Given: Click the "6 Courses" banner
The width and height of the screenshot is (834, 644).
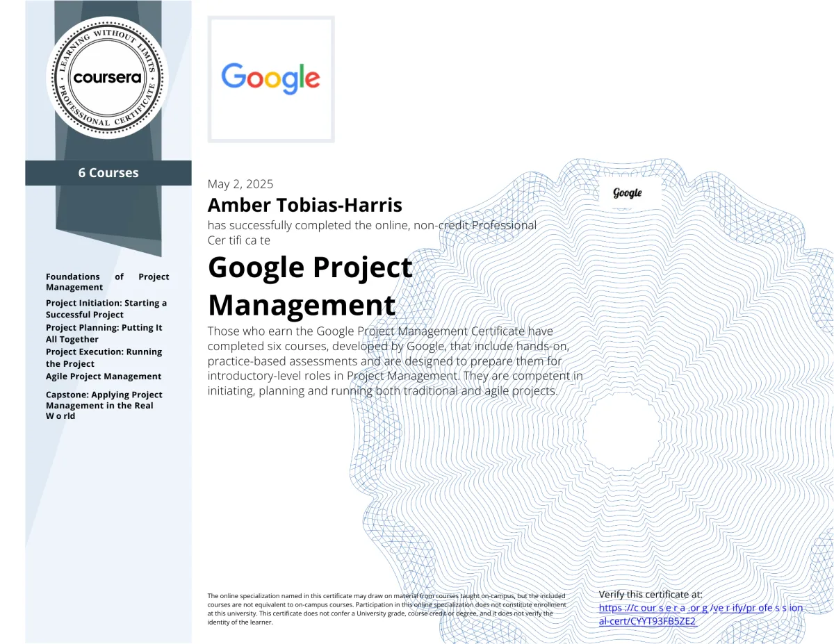Looking at the screenshot, I should pos(108,173).
